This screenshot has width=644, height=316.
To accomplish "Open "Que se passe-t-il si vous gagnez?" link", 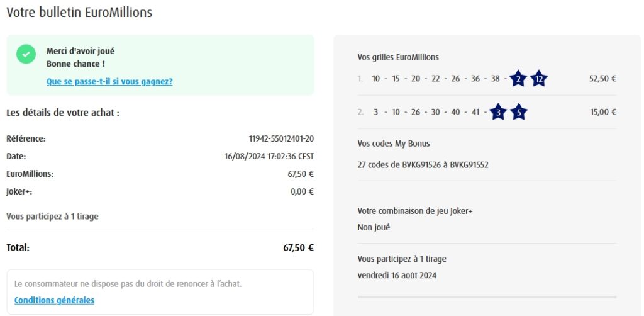I will click(x=109, y=81).
